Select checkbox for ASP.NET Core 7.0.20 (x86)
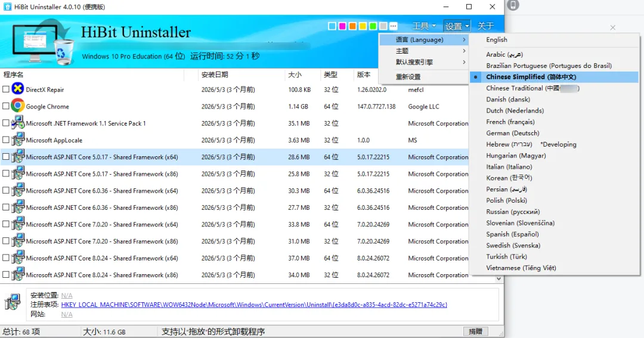This screenshot has width=644, height=338. (x=6, y=241)
